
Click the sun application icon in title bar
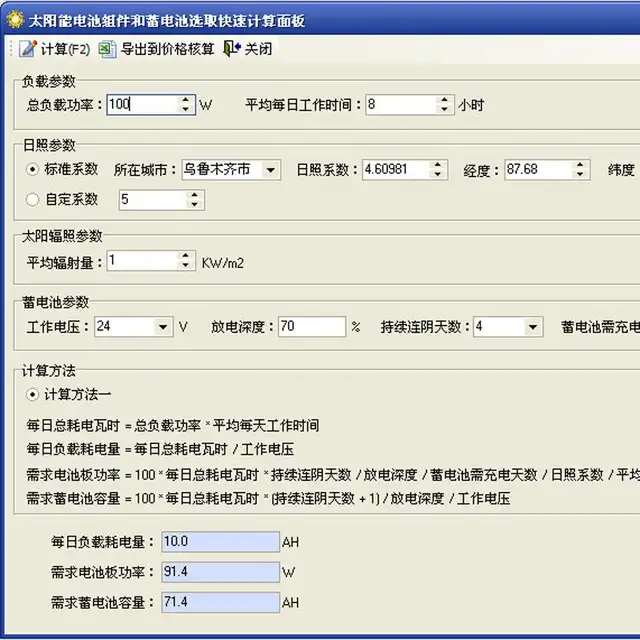[x=16, y=20]
